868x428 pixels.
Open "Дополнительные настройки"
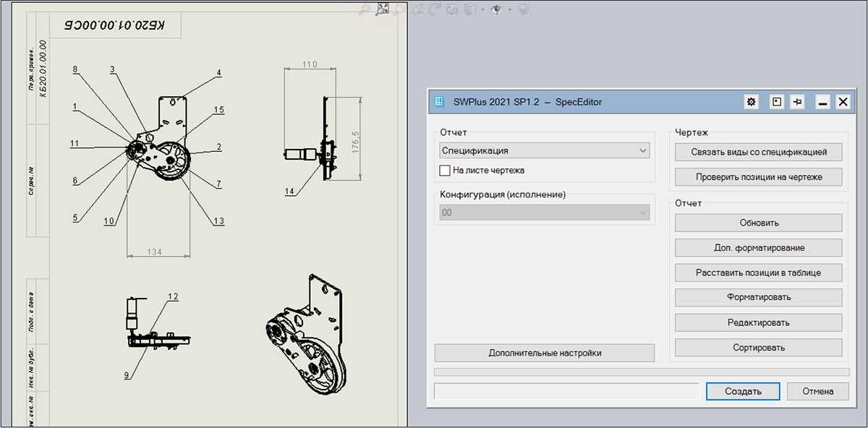coord(544,353)
